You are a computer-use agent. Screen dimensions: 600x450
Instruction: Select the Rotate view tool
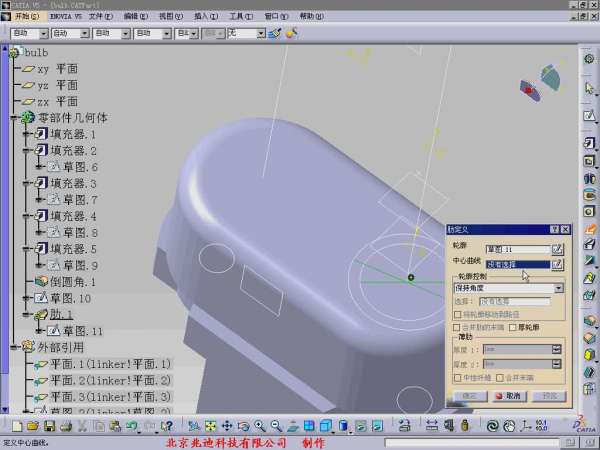tap(243, 426)
